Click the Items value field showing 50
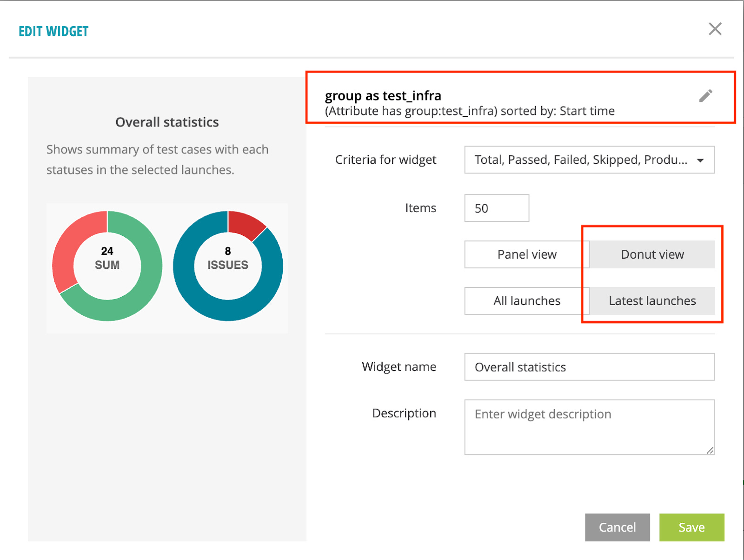744x560 pixels. click(496, 208)
